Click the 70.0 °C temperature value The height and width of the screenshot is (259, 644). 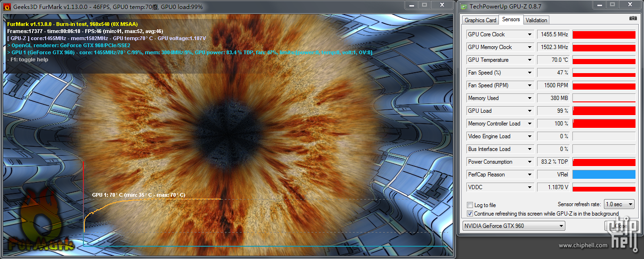[x=554, y=60]
